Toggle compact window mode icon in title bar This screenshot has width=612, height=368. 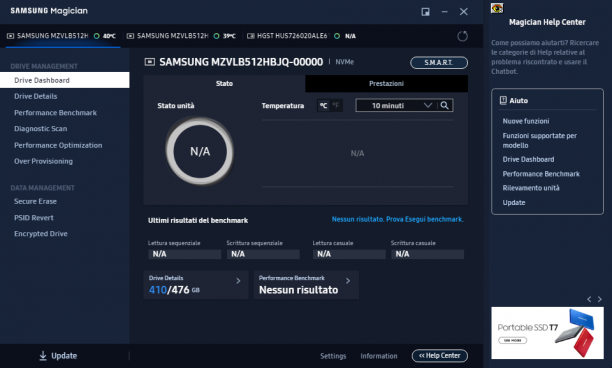point(425,12)
